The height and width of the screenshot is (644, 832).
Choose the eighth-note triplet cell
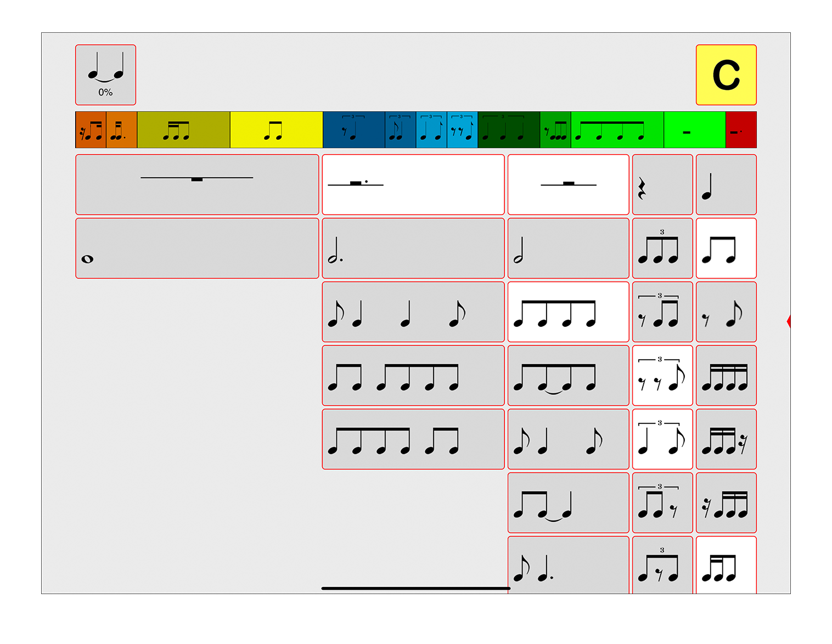[662, 248]
